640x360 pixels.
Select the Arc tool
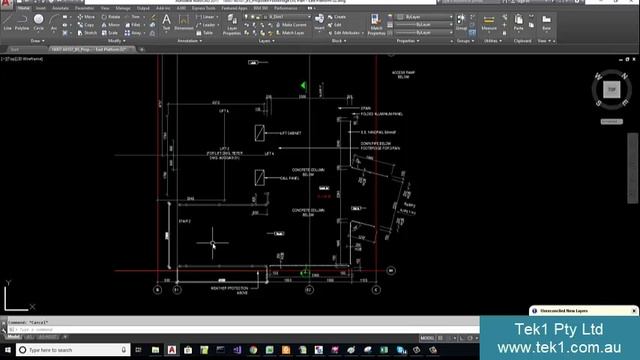click(x=53, y=22)
